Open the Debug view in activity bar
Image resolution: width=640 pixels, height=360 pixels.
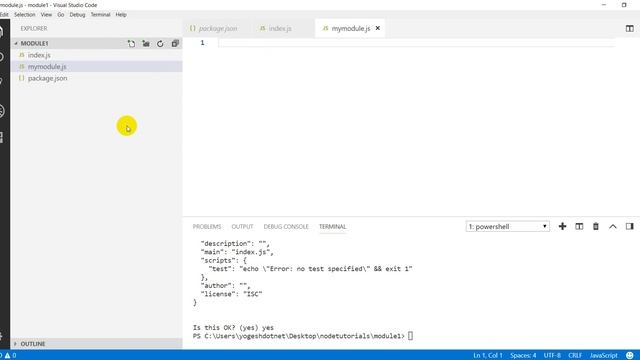[x=2, y=111]
